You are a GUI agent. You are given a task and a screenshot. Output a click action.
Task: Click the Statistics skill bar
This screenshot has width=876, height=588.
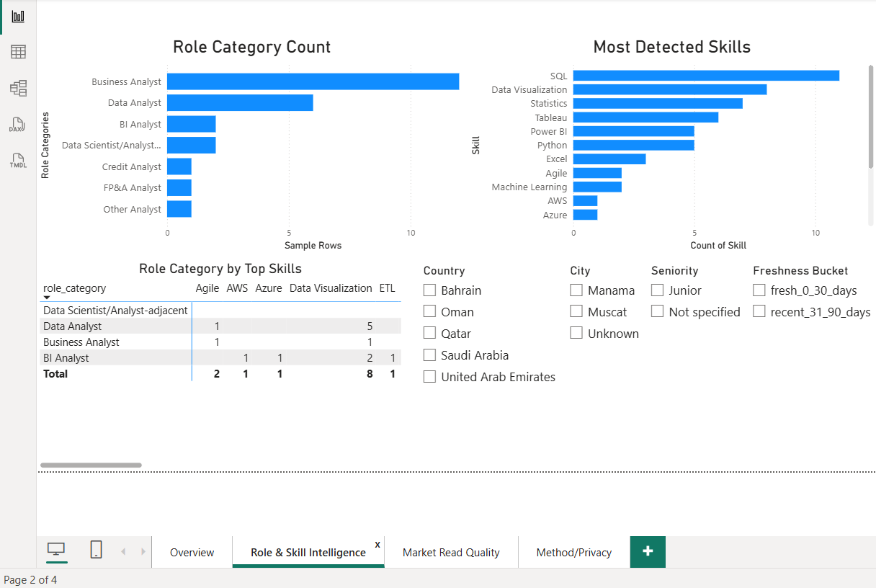click(658, 103)
